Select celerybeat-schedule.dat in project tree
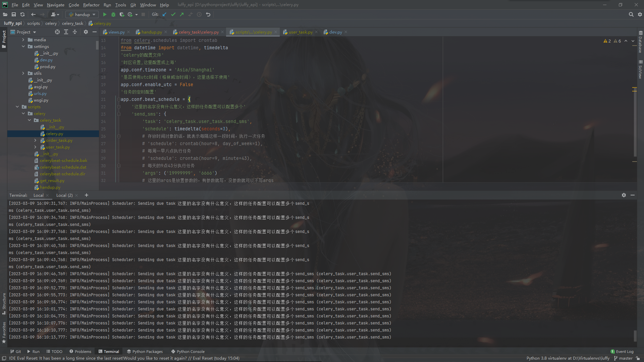 [63, 167]
